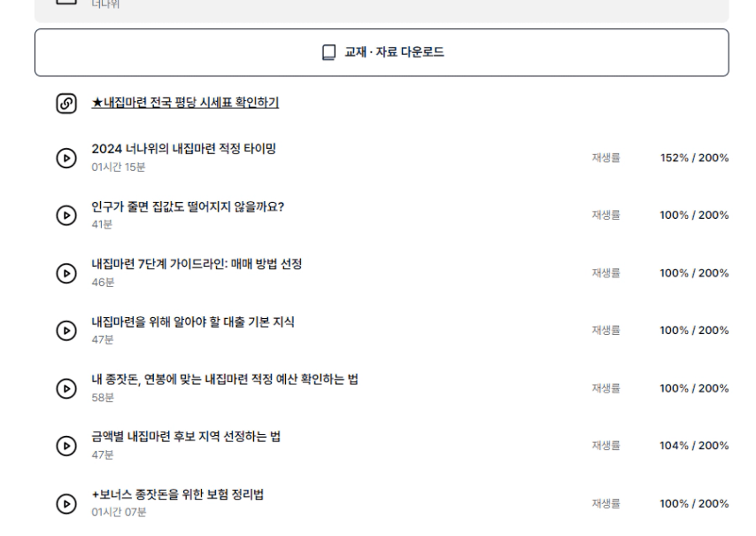Play icon for 인구가 줄면 집값도 떨어지지 않을까?
Screen dimensions: 756x536
[x=66, y=215]
